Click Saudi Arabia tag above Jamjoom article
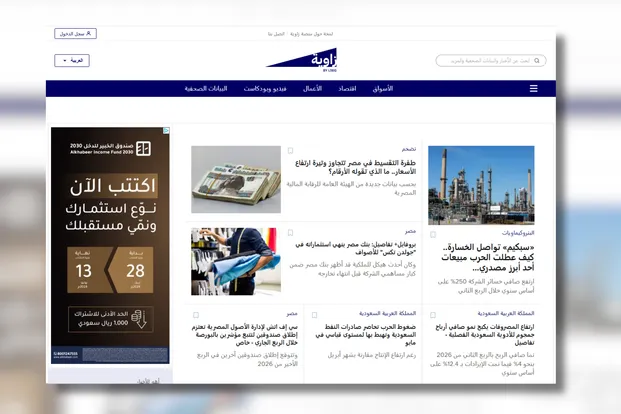 tap(506, 313)
